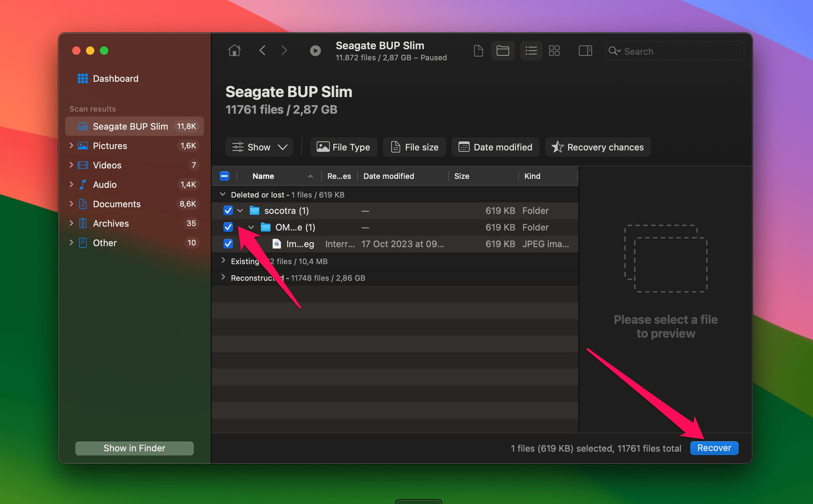The height and width of the screenshot is (504, 813).
Task: Collapse the Deleted or lost section
Action: pos(223,194)
